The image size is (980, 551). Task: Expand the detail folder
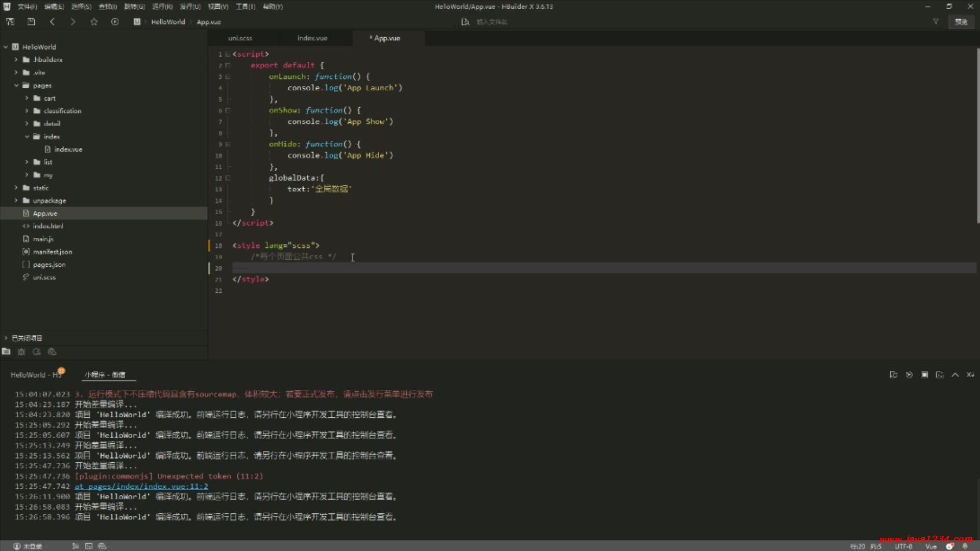pos(27,123)
